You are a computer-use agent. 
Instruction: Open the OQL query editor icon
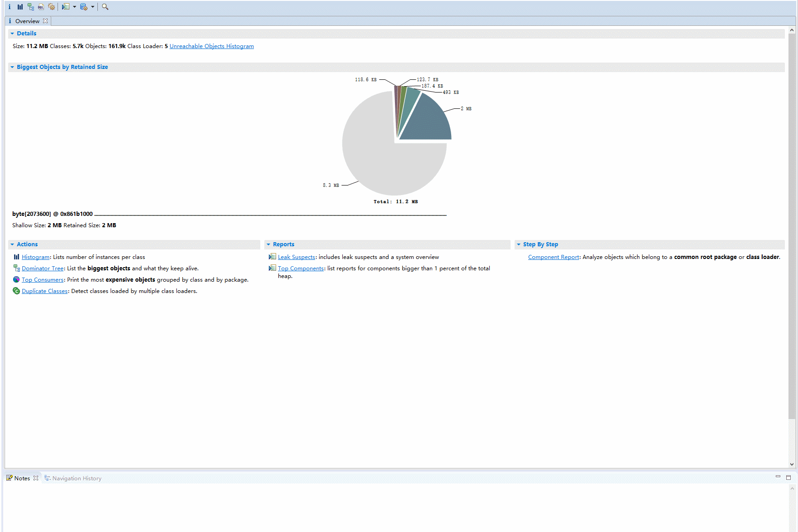point(41,7)
